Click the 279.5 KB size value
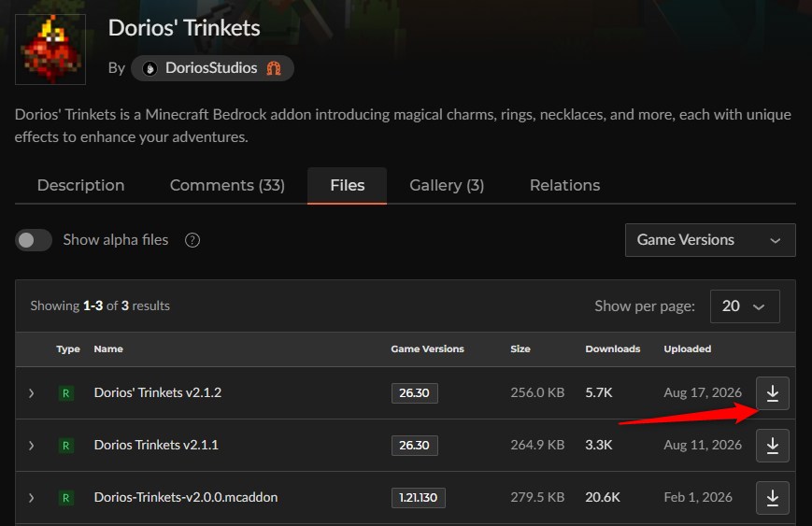 click(537, 497)
